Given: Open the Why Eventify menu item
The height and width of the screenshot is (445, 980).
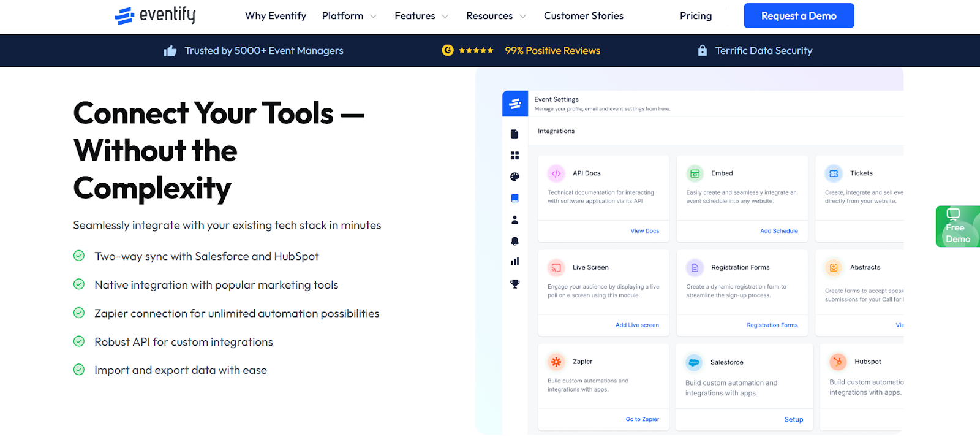Looking at the screenshot, I should (276, 16).
